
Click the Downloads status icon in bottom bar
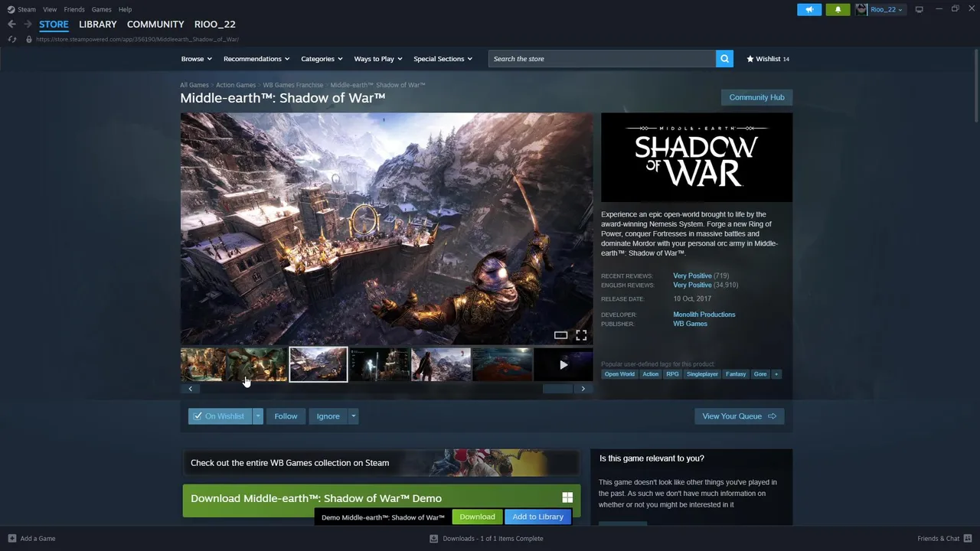pyautogui.click(x=434, y=539)
